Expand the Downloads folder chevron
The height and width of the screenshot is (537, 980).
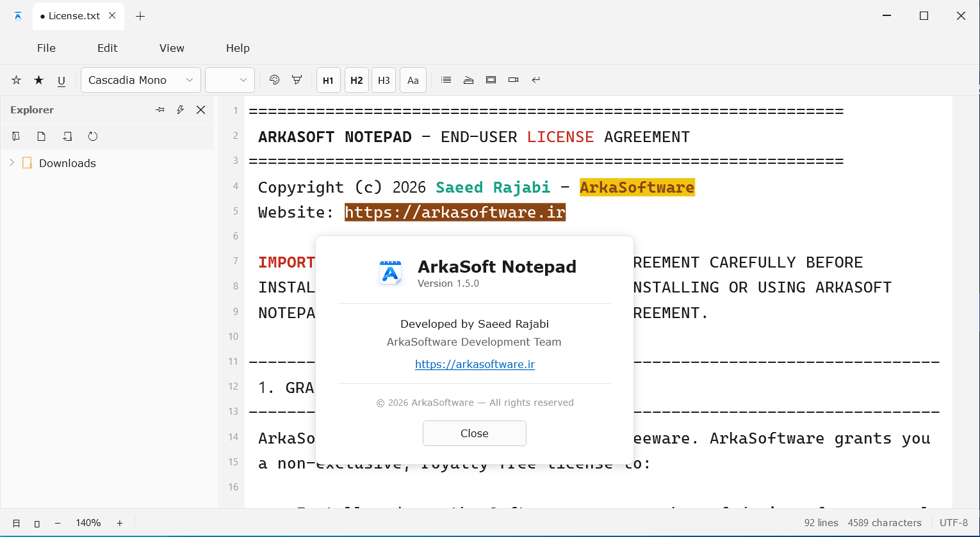12,163
